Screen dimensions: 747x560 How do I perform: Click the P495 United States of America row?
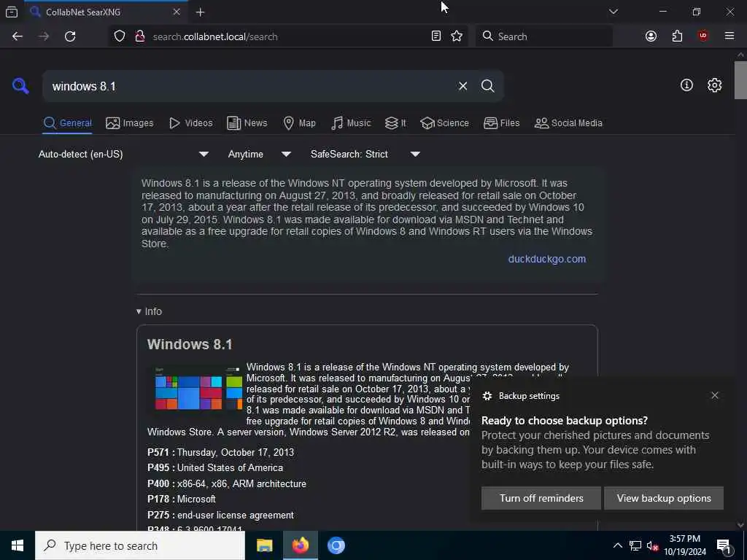coord(215,468)
